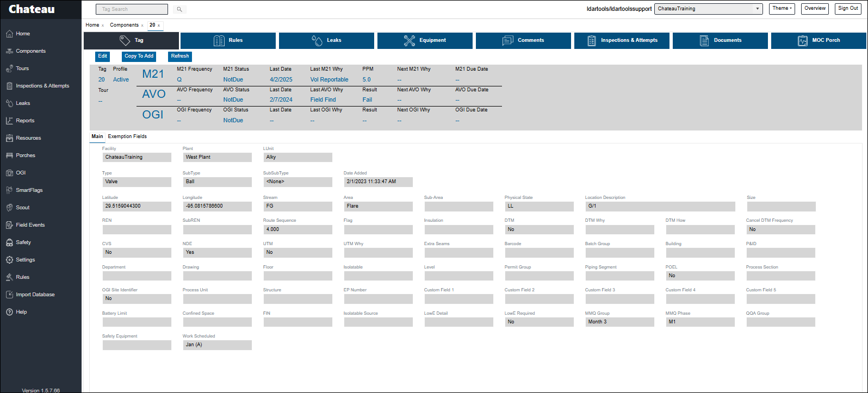868x393 pixels.
Task: Open Leaks in the left sidebar
Action: tap(23, 103)
